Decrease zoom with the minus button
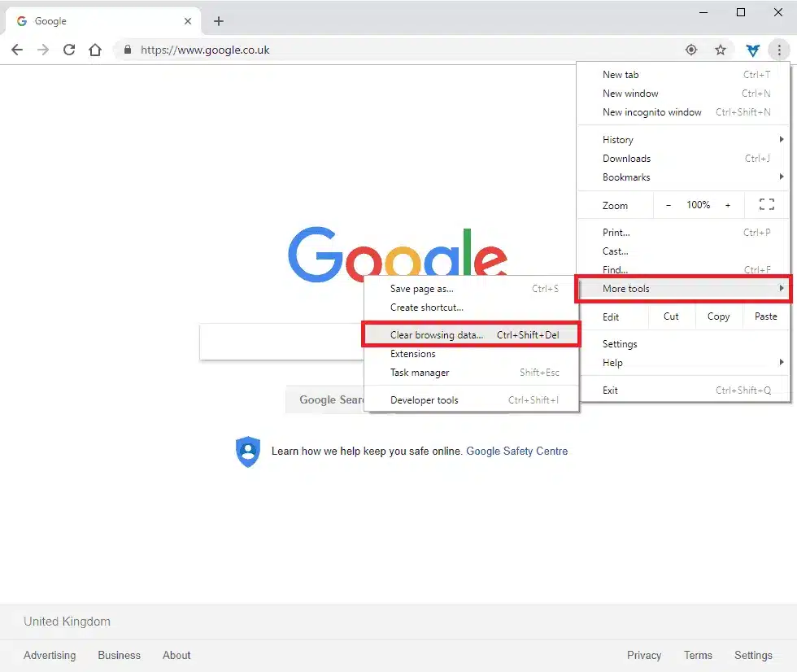The height and width of the screenshot is (672, 797). (x=669, y=205)
